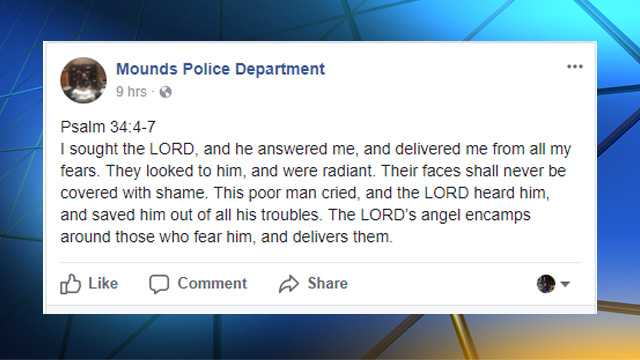The height and width of the screenshot is (360, 640).
Task: Open the Mounds Police Department page link
Action: (x=220, y=69)
